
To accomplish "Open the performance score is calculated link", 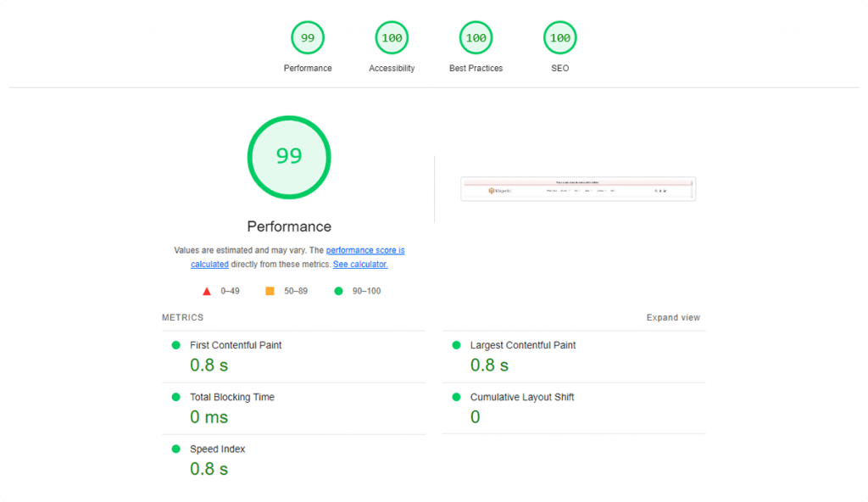I will coord(365,250).
